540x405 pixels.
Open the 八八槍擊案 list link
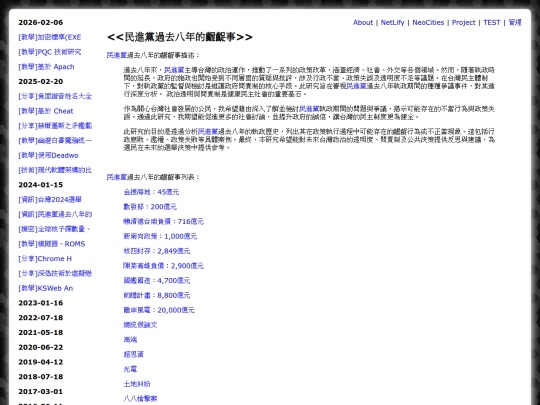140,399
